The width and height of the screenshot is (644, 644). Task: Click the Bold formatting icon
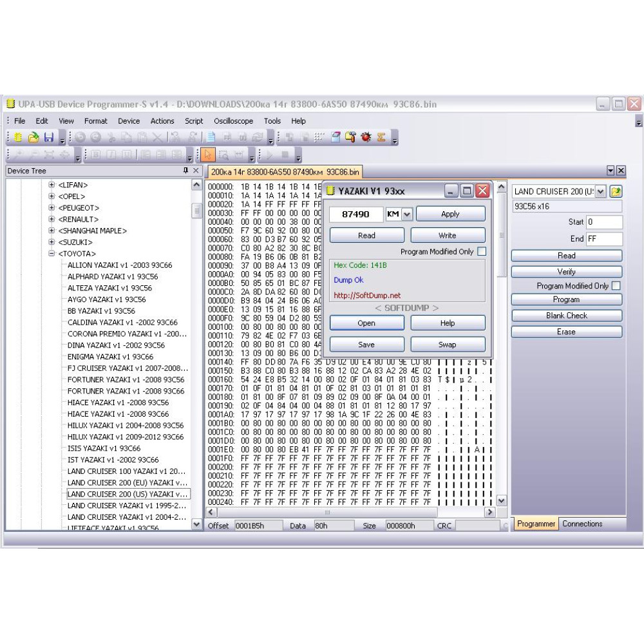(95, 155)
